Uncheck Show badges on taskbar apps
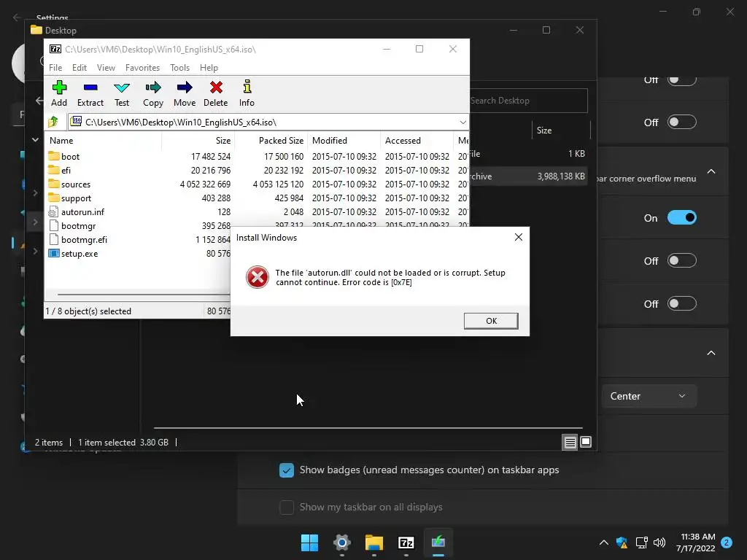Viewport: 747px width, 560px height. coord(286,470)
